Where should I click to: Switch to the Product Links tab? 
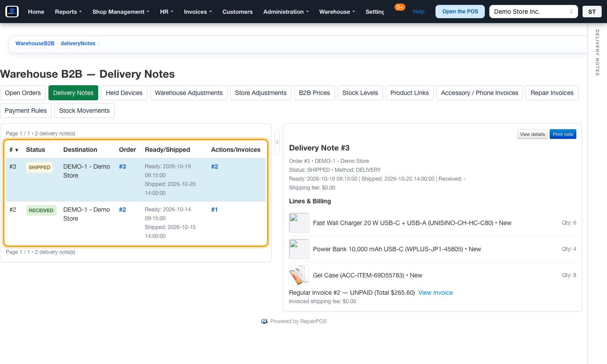click(410, 93)
